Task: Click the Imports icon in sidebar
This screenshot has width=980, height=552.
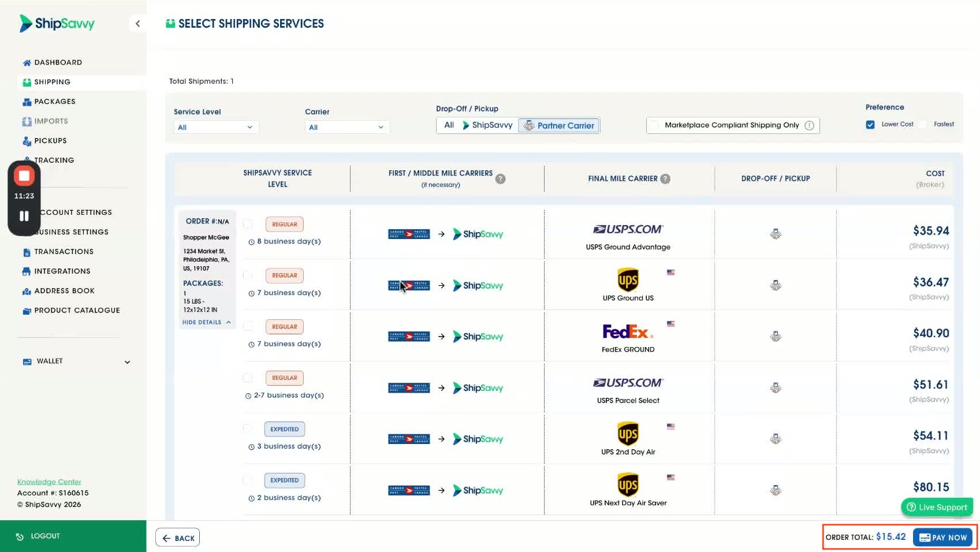Action: point(27,121)
